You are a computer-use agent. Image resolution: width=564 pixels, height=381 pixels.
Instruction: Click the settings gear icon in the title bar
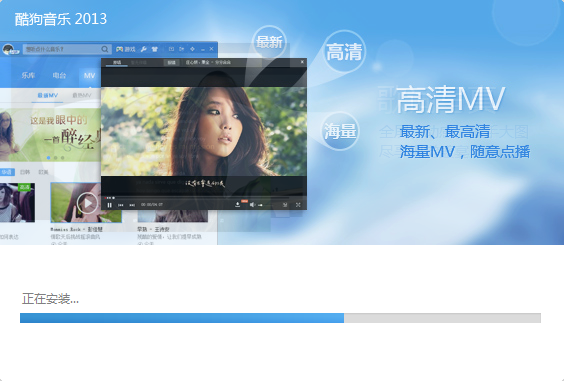click(x=192, y=49)
